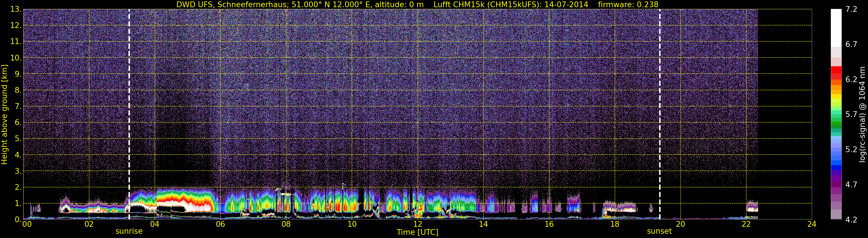Click the colorbar tick label '4.7'
This screenshot has height=238, width=868.
851,185
